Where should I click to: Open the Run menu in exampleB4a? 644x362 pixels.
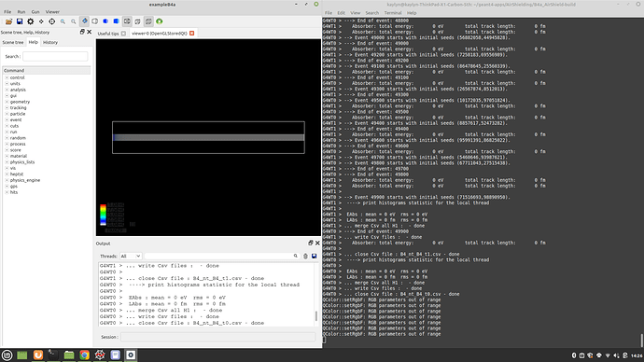[21, 12]
